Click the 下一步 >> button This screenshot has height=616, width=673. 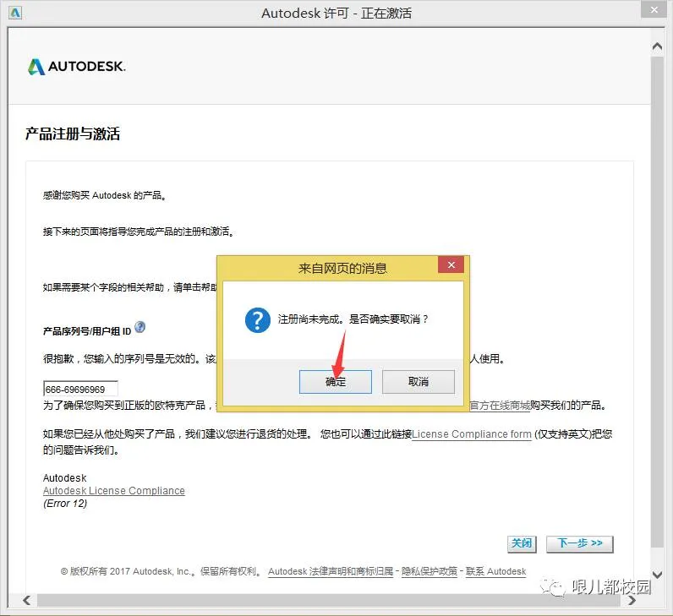click(579, 544)
